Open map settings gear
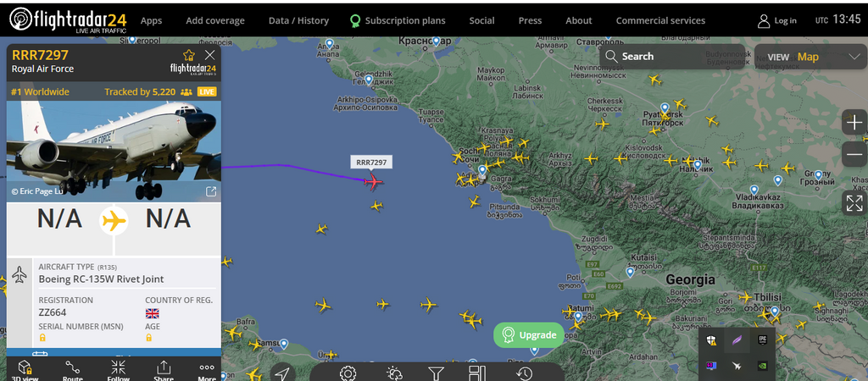Image resolution: width=868 pixels, height=381 pixels. (348, 373)
